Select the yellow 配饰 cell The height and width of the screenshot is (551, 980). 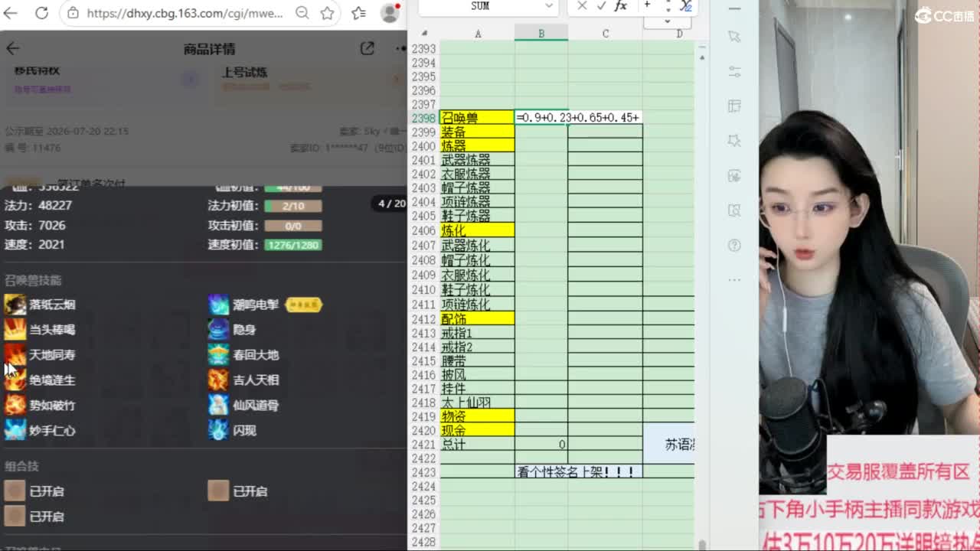coord(477,318)
